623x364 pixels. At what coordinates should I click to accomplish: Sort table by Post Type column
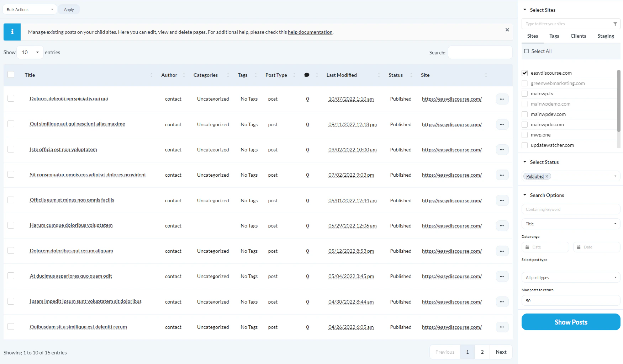[276, 75]
